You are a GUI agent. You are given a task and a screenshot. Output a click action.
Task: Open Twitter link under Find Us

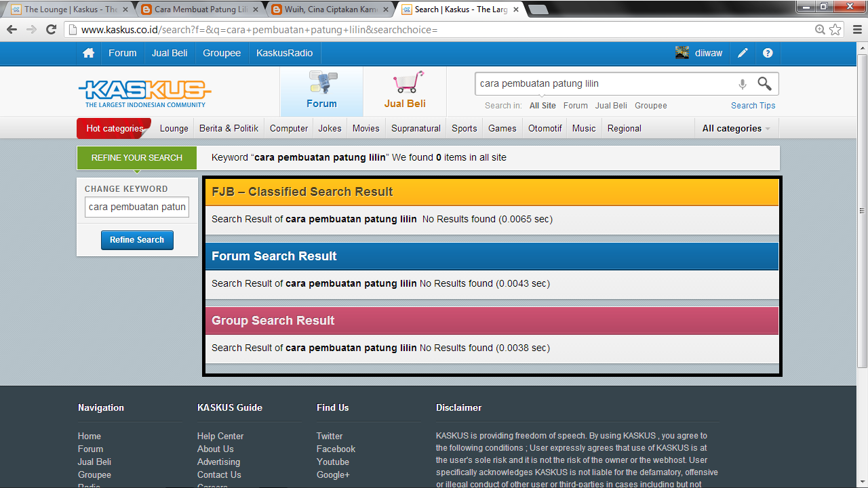click(330, 436)
